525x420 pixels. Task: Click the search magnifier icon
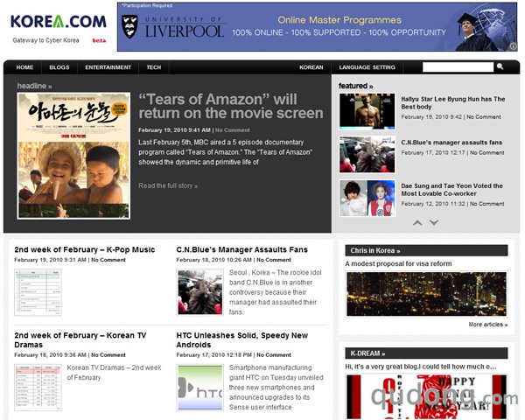click(x=500, y=66)
